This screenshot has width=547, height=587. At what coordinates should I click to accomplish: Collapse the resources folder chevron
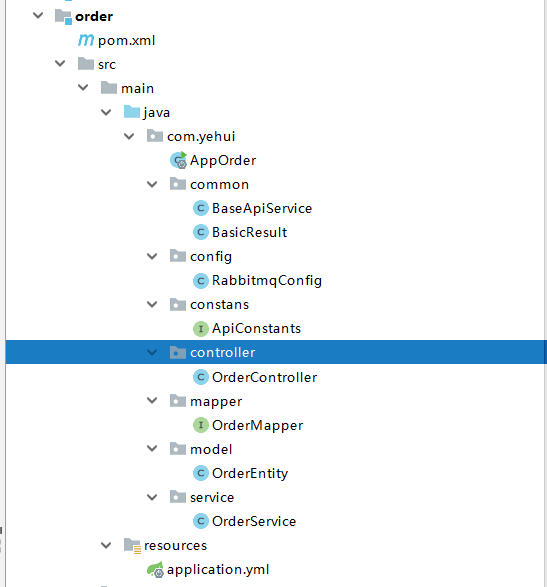106,545
